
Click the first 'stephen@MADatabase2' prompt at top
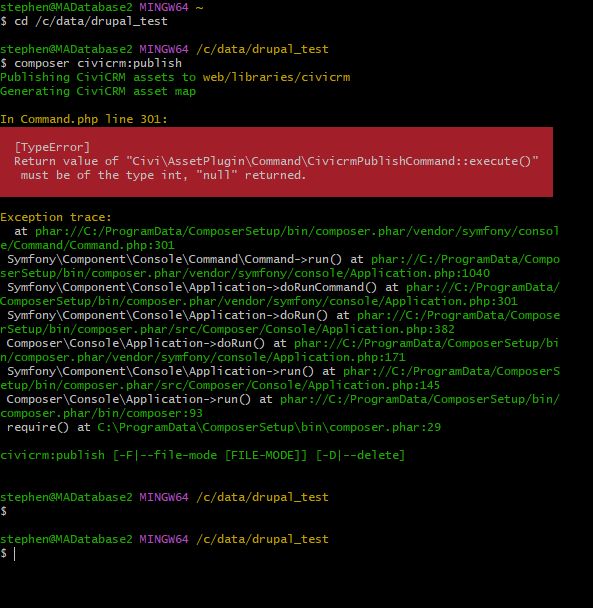click(x=66, y=7)
